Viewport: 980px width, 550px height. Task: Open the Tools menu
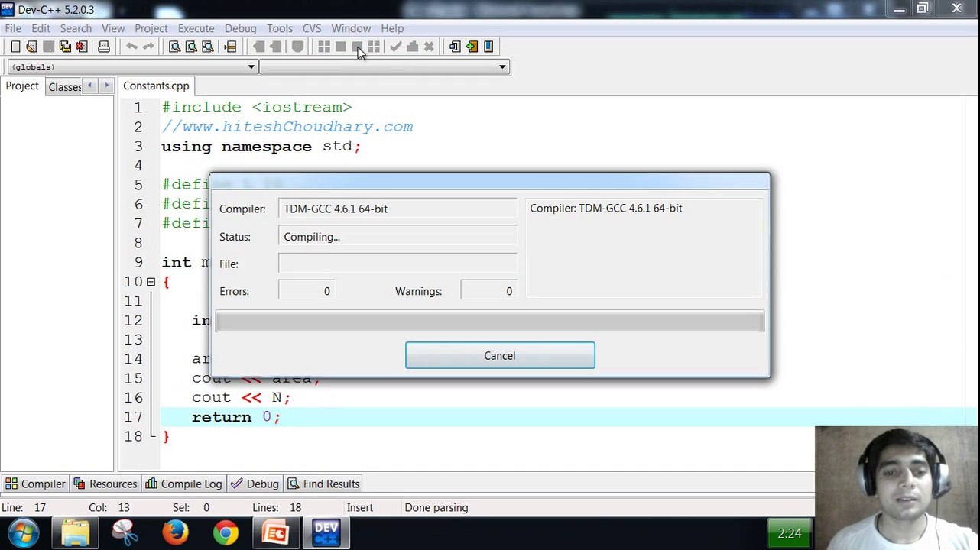(280, 28)
